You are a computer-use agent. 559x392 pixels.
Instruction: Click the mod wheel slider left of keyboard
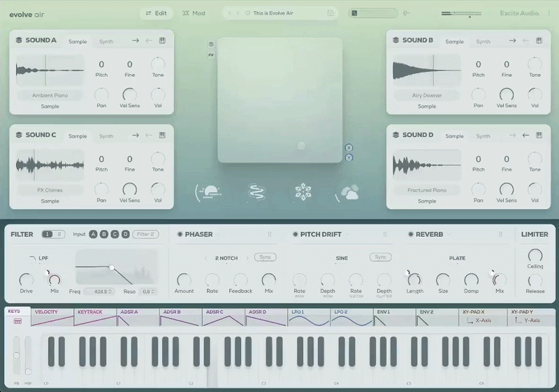(28, 356)
